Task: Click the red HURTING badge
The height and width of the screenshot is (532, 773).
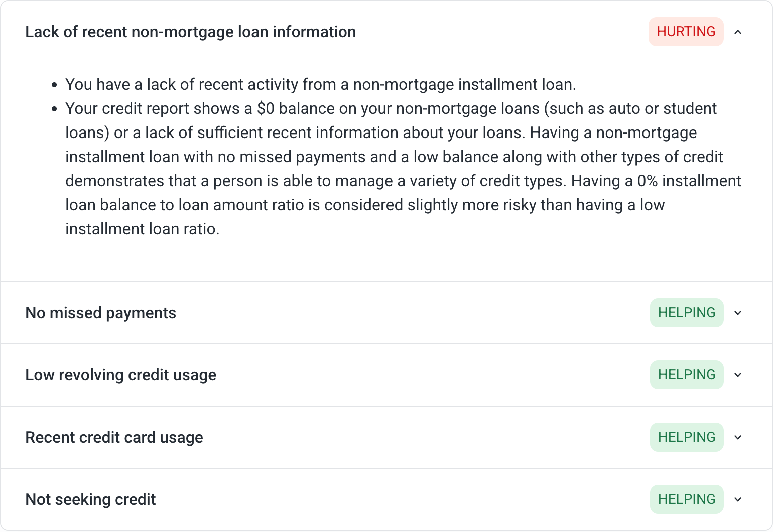Action: click(686, 32)
